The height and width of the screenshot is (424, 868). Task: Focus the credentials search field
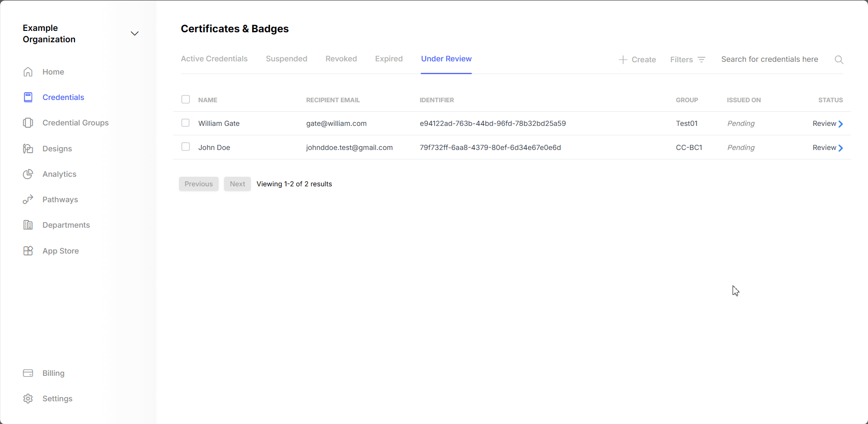(x=769, y=60)
